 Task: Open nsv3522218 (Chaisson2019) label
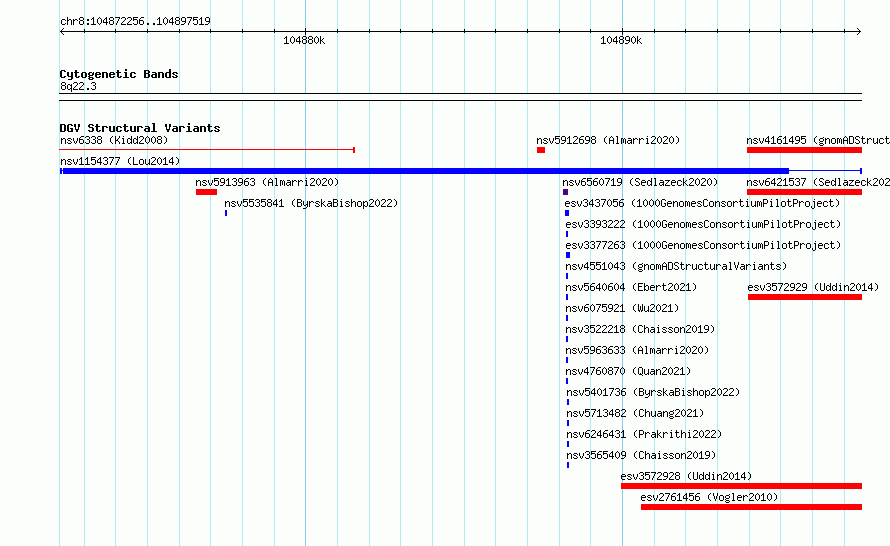click(x=640, y=329)
